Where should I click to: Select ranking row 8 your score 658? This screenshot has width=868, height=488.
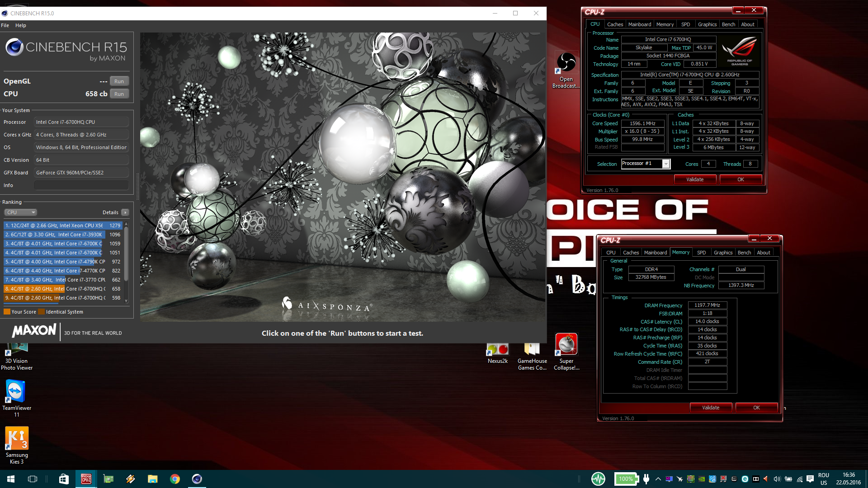(63, 289)
